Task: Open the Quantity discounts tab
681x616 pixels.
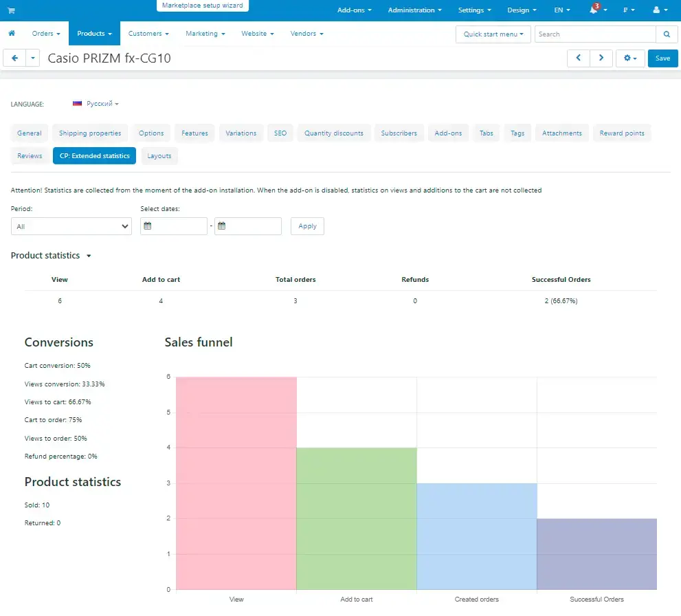Action: tap(334, 133)
